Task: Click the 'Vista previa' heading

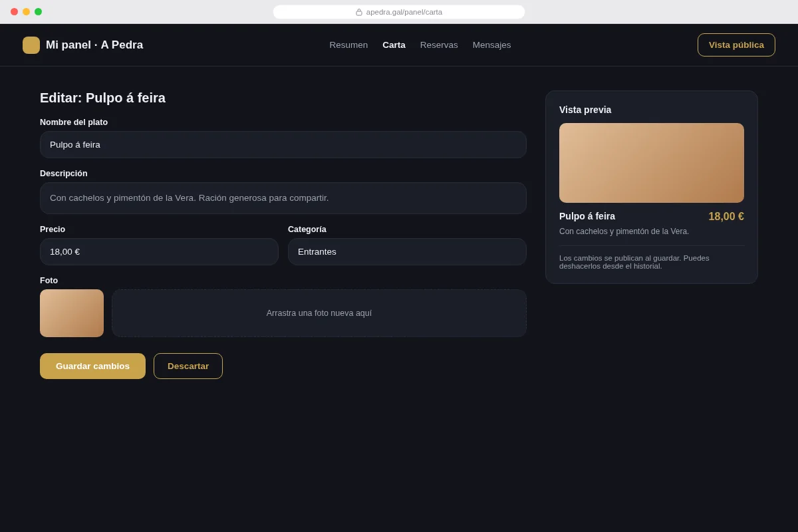Action: tap(585, 110)
